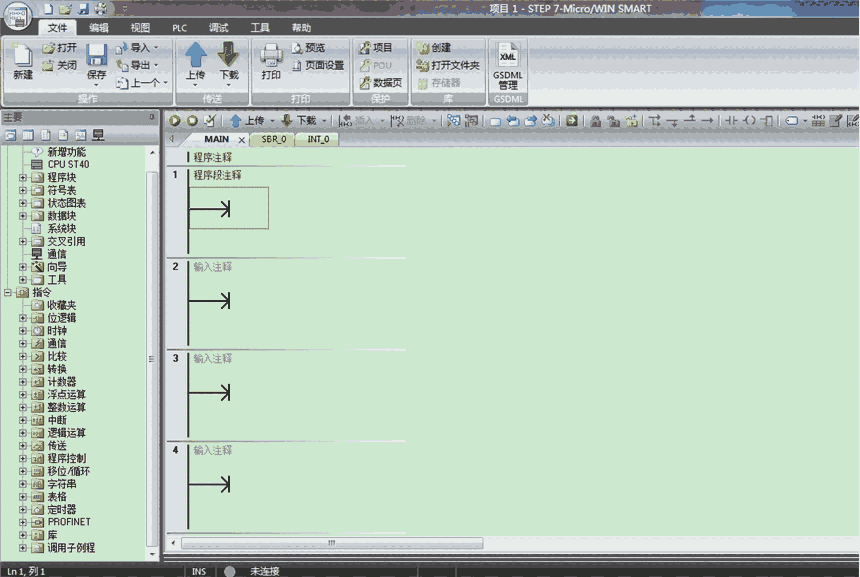
Task: Click the 上传 (Upload) arrow in the ribbon
Action: tap(196, 55)
